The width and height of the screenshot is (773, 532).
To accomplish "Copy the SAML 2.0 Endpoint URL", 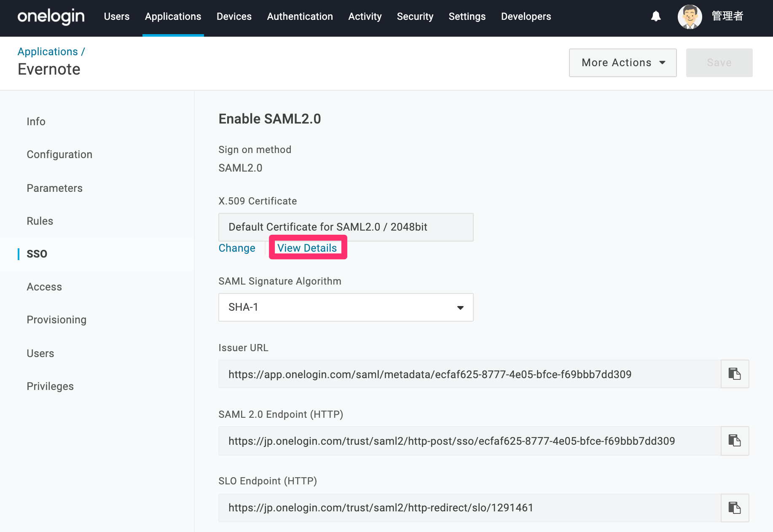I will [x=735, y=441].
